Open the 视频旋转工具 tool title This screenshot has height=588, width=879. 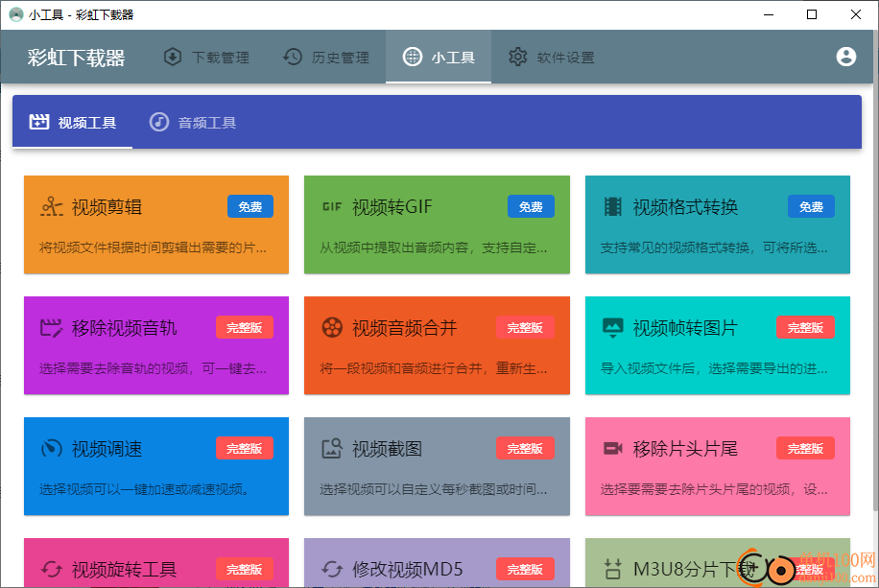[x=124, y=570]
